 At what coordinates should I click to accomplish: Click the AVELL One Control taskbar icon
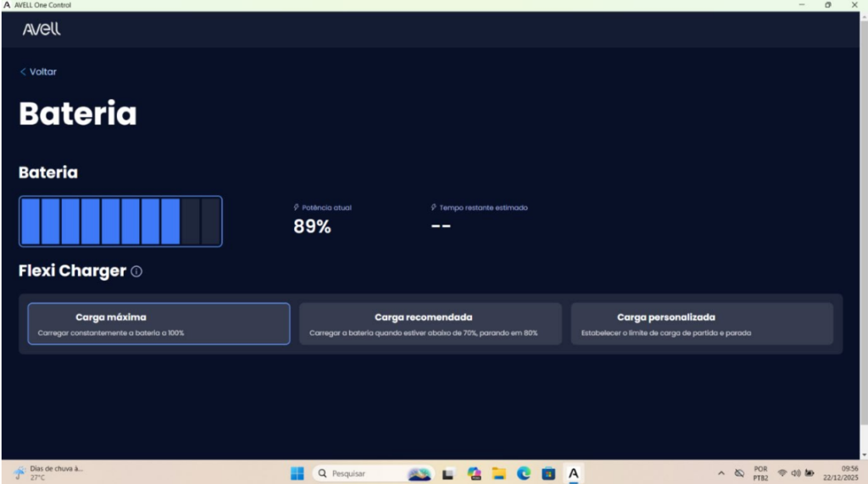pyautogui.click(x=574, y=474)
